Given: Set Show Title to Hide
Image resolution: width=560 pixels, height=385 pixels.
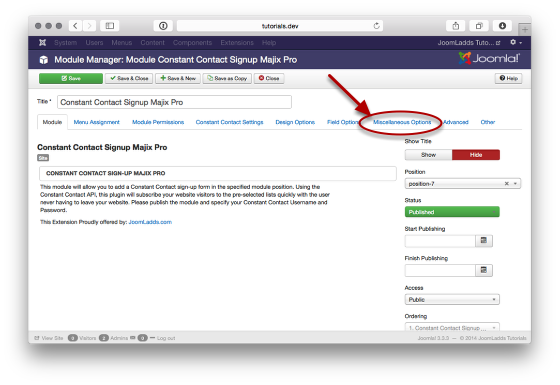Looking at the screenshot, I should pyautogui.click(x=476, y=155).
